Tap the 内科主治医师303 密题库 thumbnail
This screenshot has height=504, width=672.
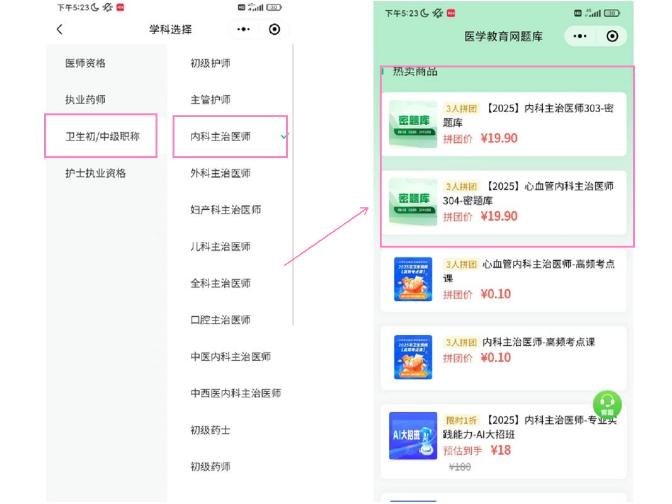(413, 124)
